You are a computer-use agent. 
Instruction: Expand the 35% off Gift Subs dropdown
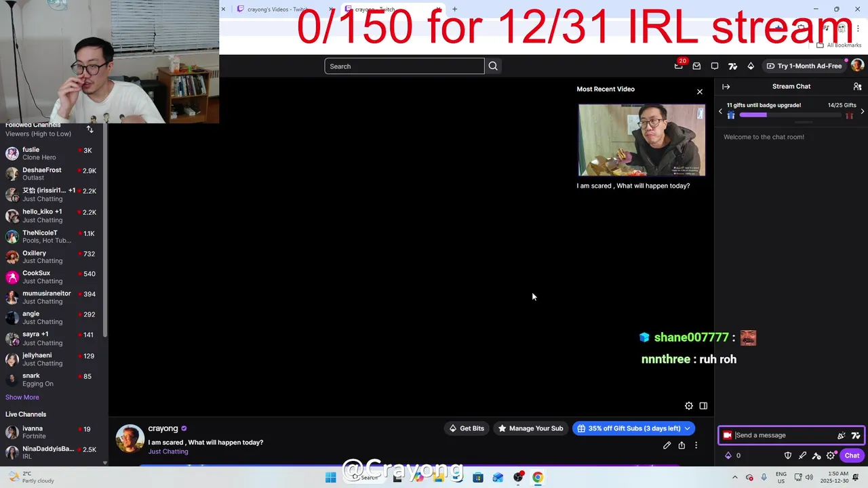coord(687,428)
